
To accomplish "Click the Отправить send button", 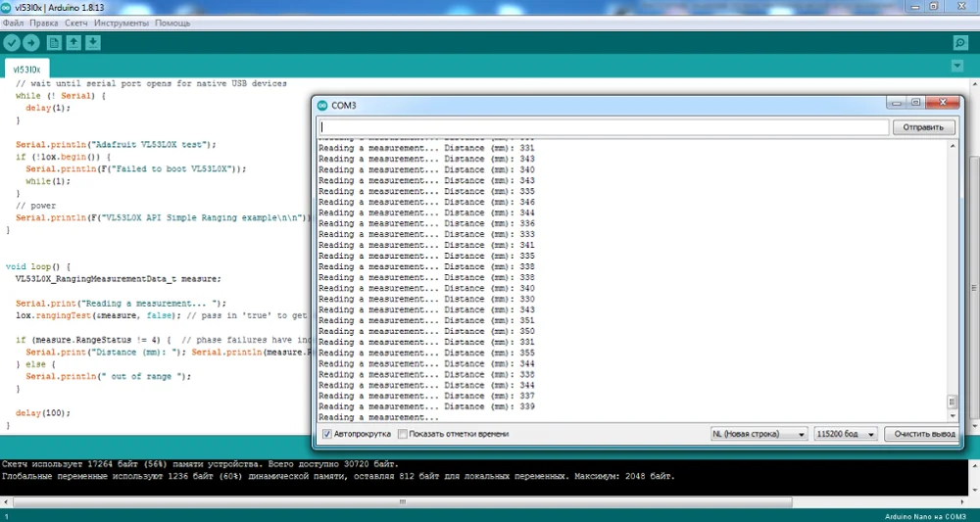I will (924, 127).
